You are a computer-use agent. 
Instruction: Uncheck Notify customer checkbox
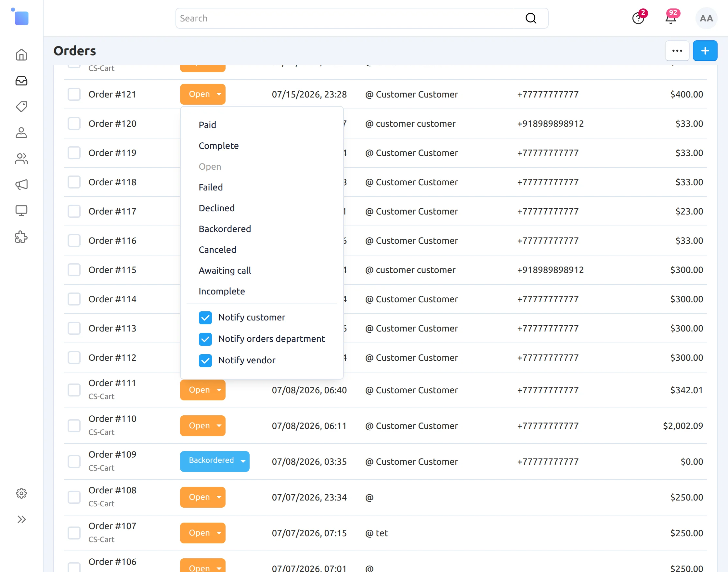(x=205, y=318)
